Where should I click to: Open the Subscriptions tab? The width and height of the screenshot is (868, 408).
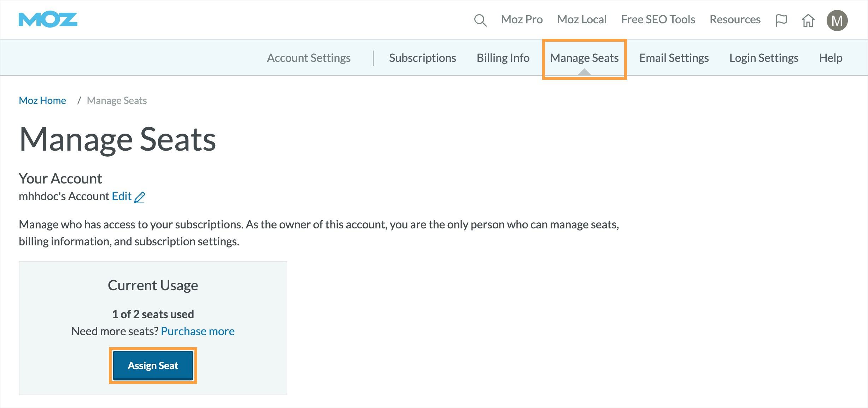coord(422,58)
